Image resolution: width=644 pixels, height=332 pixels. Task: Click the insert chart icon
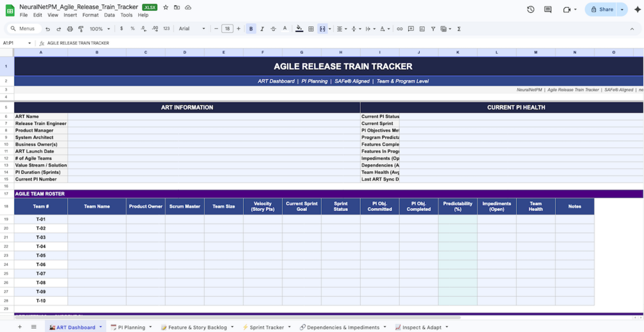tap(422, 29)
